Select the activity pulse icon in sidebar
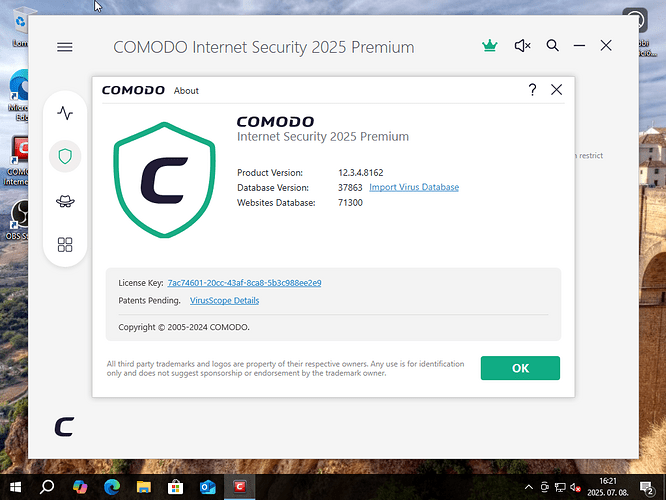The width and height of the screenshot is (666, 500). pos(65,113)
